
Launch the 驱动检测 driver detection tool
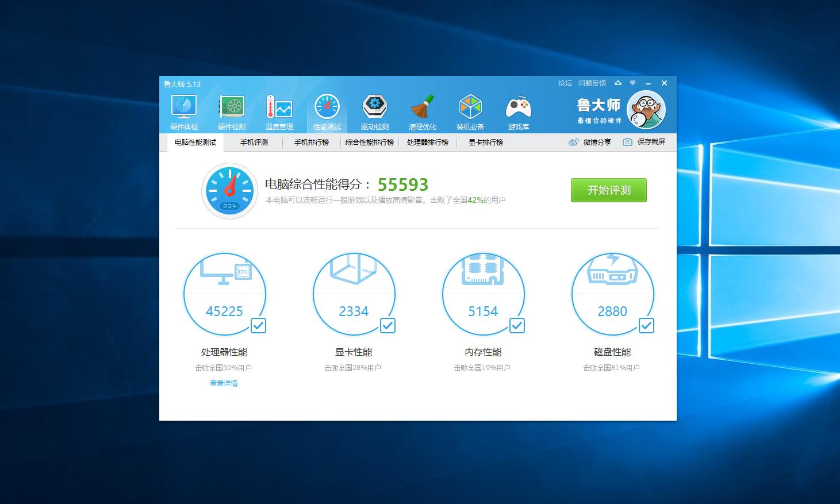click(375, 110)
